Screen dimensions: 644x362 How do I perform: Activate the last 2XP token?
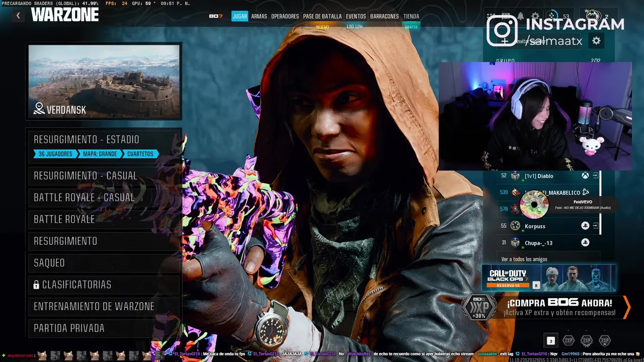pyautogui.click(x=605, y=340)
